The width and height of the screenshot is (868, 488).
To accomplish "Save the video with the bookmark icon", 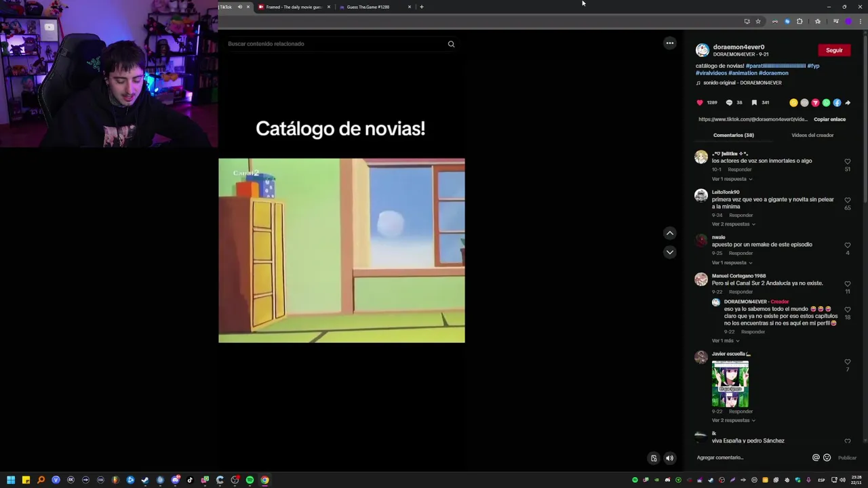I will point(754,103).
